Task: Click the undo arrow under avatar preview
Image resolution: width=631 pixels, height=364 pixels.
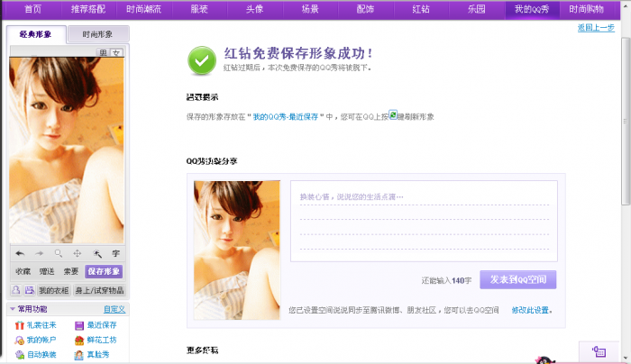Action: coord(20,253)
